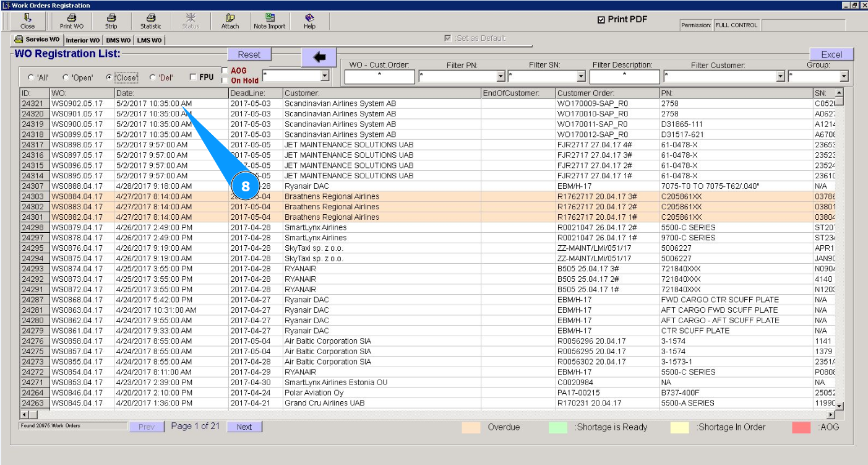Viewport: 868px width, 465px height.
Task: Click the Overdue legend color swatch
Action: (471, 427)
